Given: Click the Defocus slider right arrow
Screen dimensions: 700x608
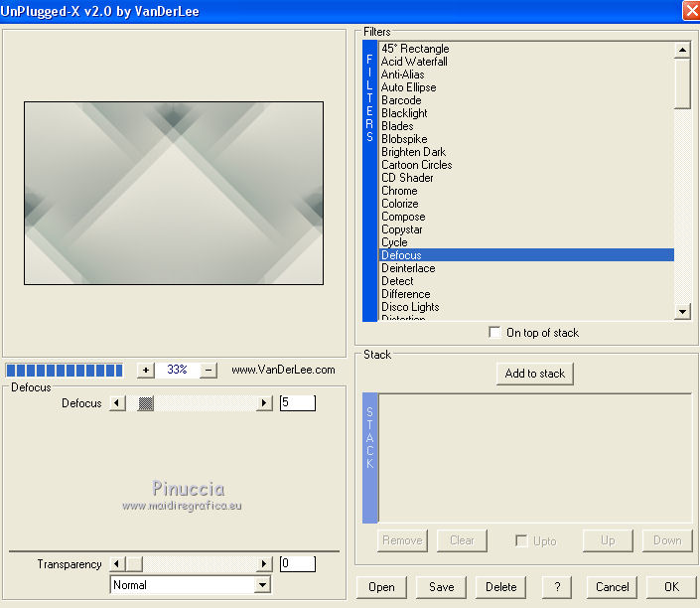Looking at the screenshot, I should coord(264,403).
